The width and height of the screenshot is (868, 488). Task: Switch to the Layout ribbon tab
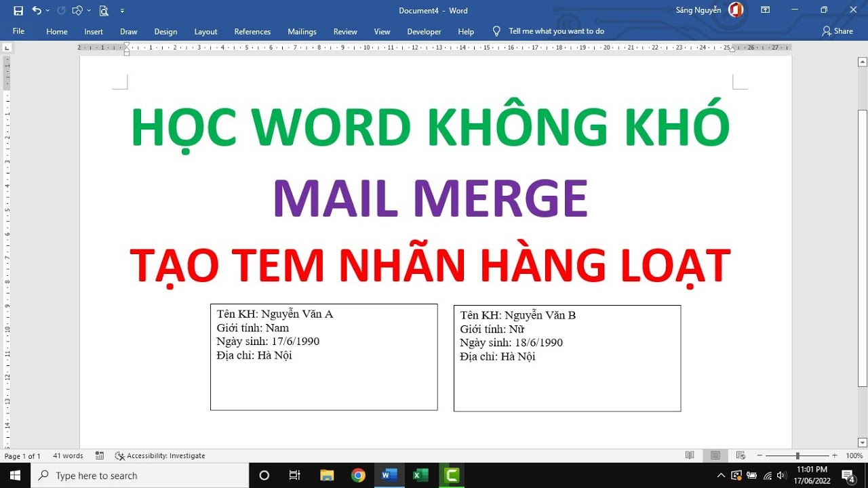pyautogui.click(x=205, y=31)
